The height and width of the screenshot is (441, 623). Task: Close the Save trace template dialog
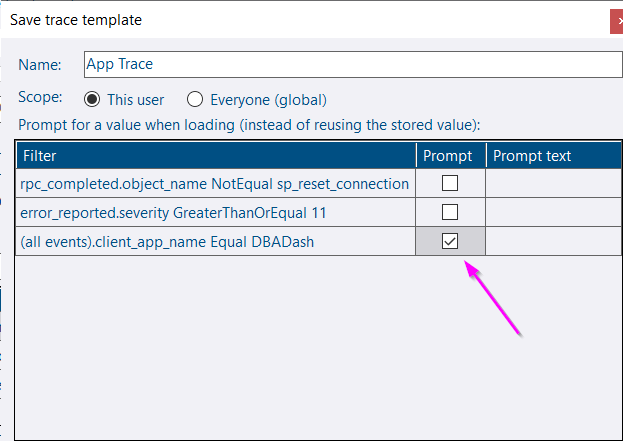(x=617, y=22)
